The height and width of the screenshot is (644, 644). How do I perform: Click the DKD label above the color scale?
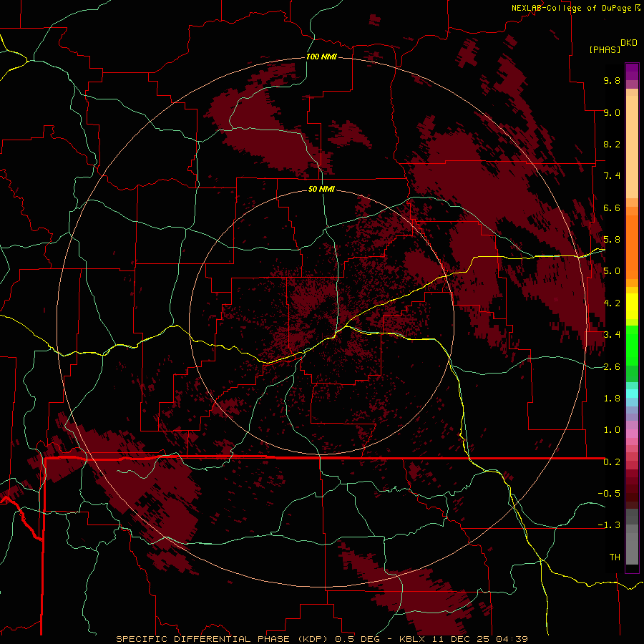point(629,43)
